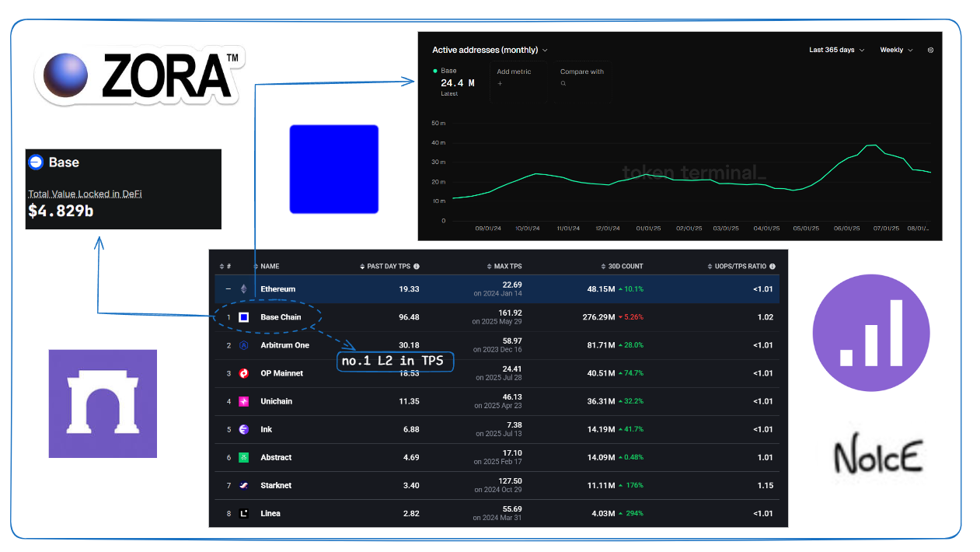
Task: Click the info icon beside UOPS/TPS RATIO
Action: 772,267
